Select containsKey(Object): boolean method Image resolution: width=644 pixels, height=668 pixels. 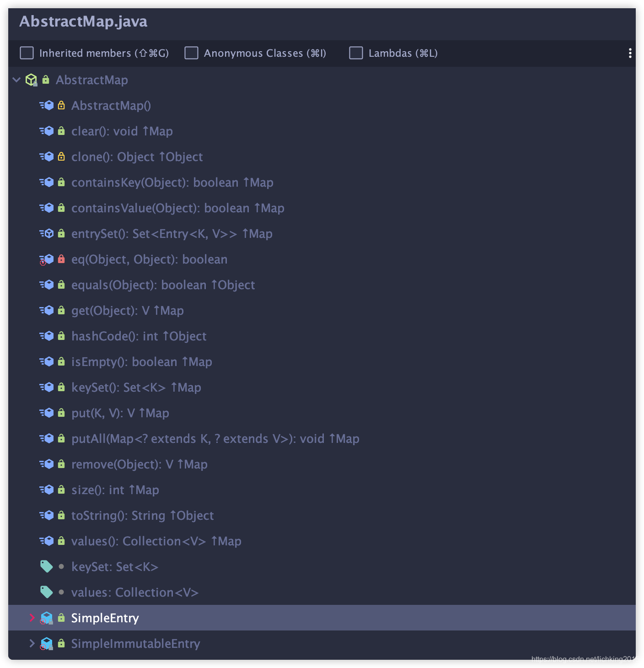pyautogui.click(x=172, y=183)
